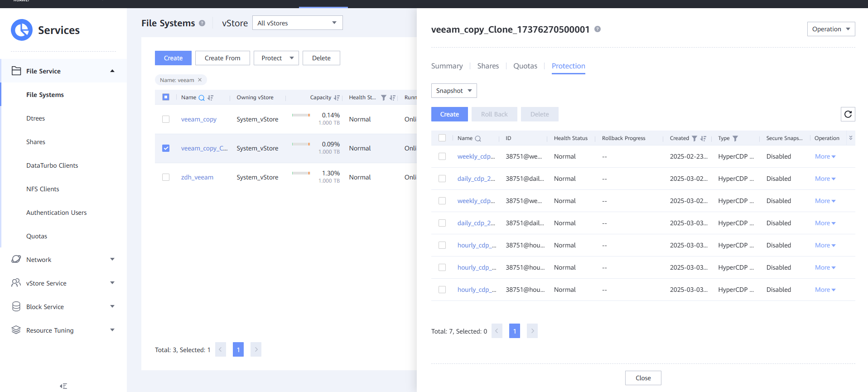Image resolution: width=868 pixels, height=392 pixels.
Task: Click filter icon on Health Status column
Action: [x=384, y=98]
